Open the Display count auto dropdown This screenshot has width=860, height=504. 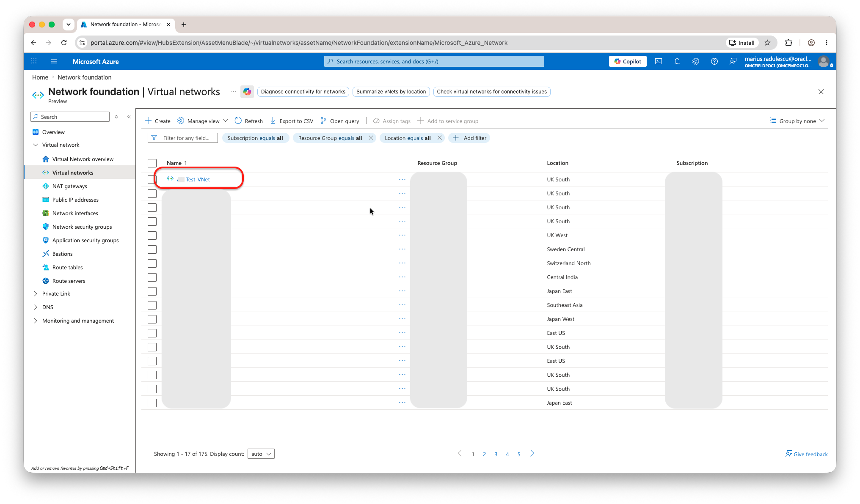pyautogui.click(x=261, y=454)
